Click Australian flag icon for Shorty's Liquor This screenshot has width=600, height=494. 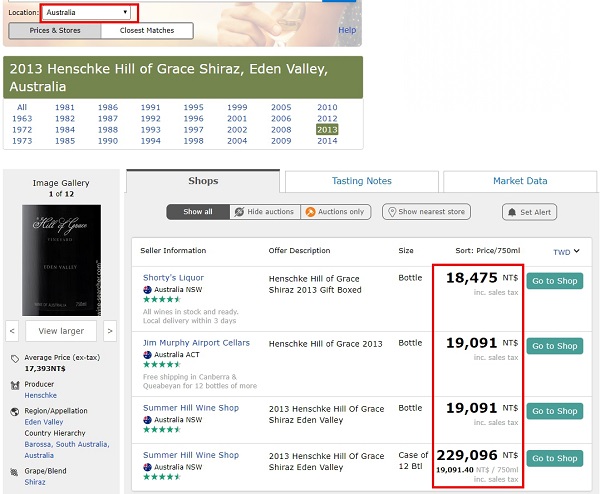(147, 290)
